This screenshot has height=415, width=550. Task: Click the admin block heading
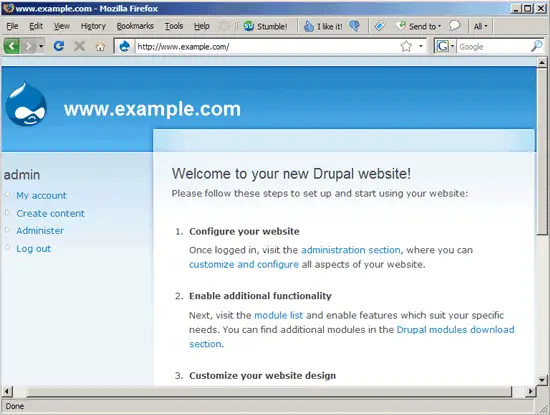click(22, 175)
